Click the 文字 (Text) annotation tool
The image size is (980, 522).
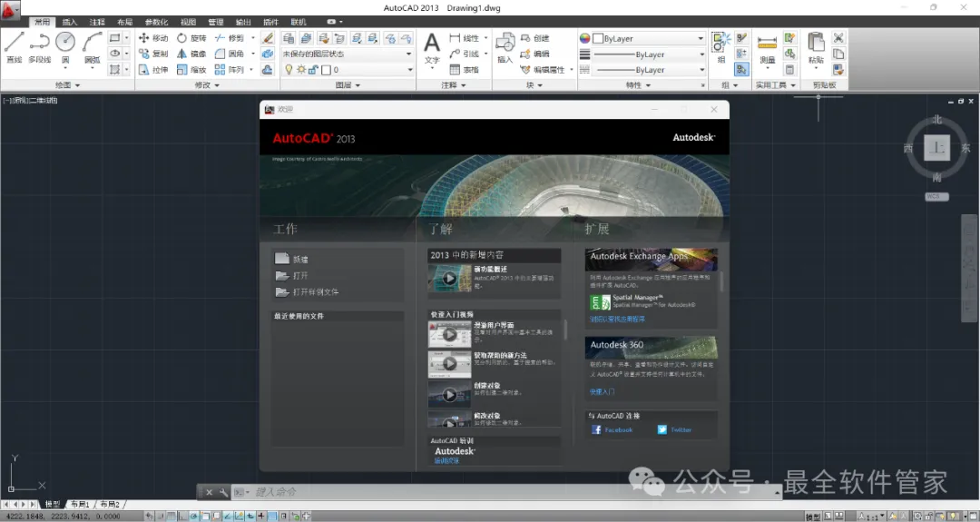432,49
